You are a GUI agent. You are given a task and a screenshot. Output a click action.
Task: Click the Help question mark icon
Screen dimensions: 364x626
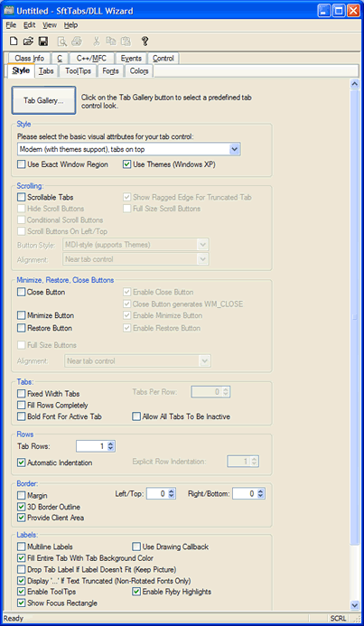(145, 41)
